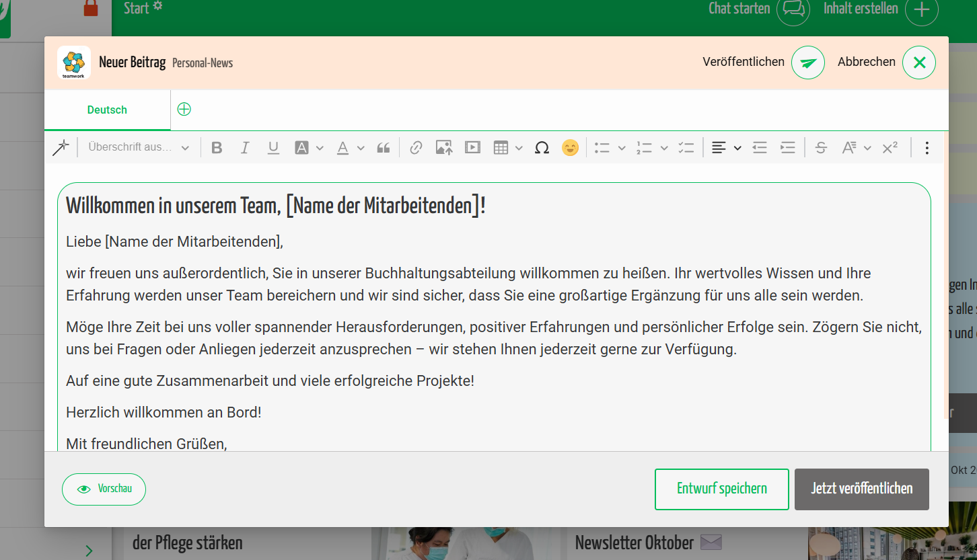Screen dimensions: 977x560
Task: Insert a video with the media icon
Action: 472,148
